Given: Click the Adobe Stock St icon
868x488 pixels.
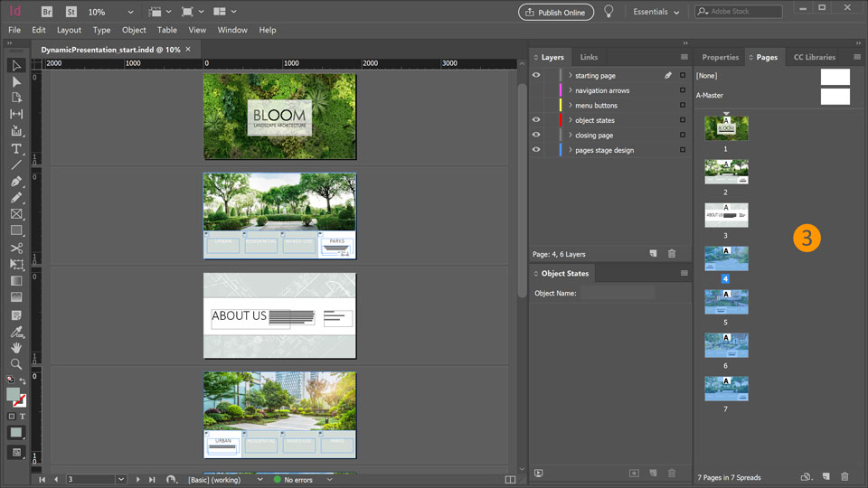Looking at the screenshot, I should [71, 12].
